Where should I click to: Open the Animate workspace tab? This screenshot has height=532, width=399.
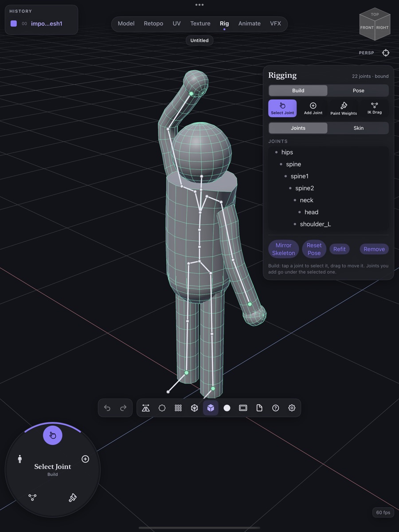tap(250, 23)
